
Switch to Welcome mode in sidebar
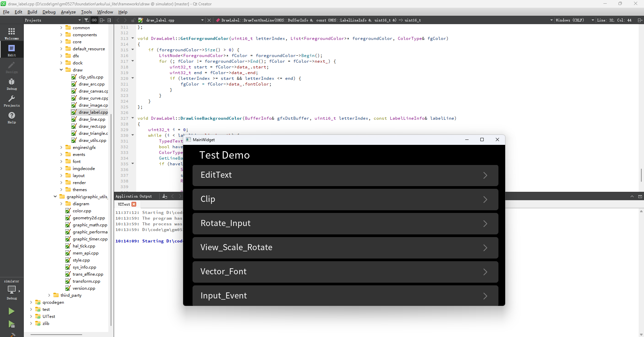click(x=12, y=34)
